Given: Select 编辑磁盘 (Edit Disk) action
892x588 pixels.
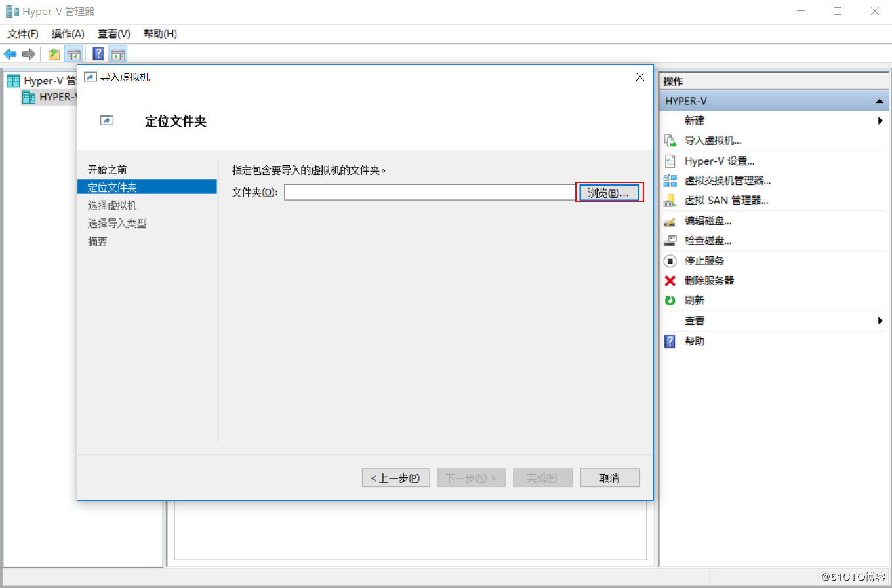Looking at the screenshot, I should tap(708, 221).
